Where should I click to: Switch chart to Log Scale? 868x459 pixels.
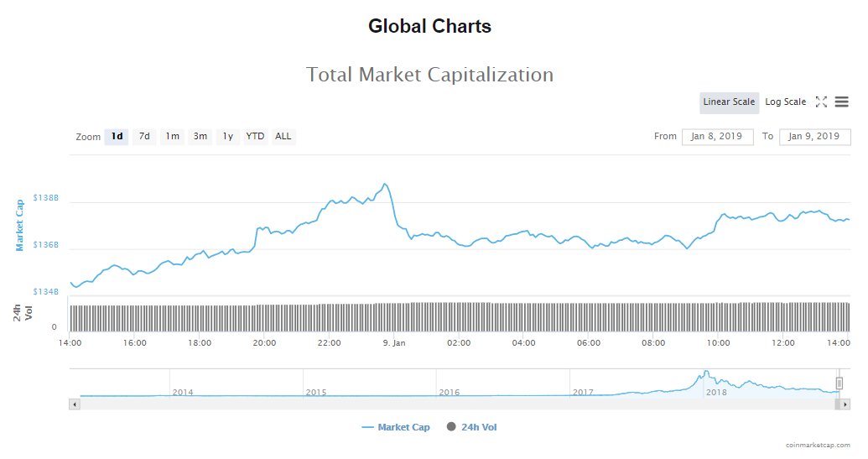[785, 102]
